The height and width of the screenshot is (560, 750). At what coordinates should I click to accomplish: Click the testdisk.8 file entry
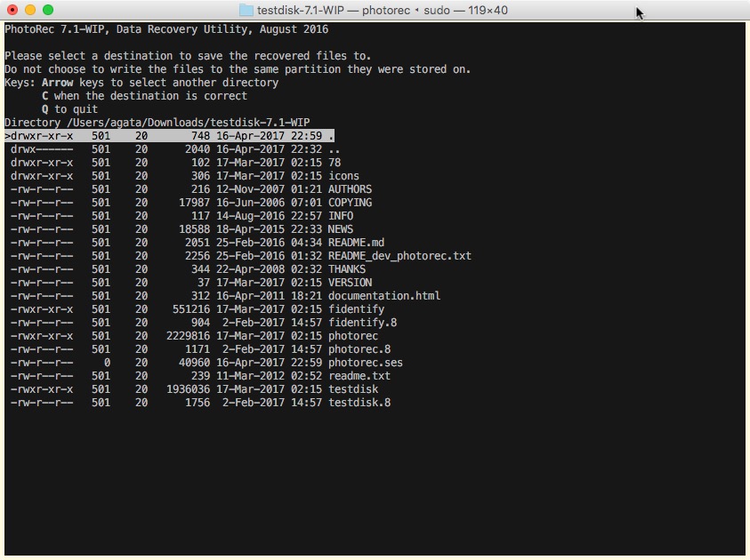359,403
